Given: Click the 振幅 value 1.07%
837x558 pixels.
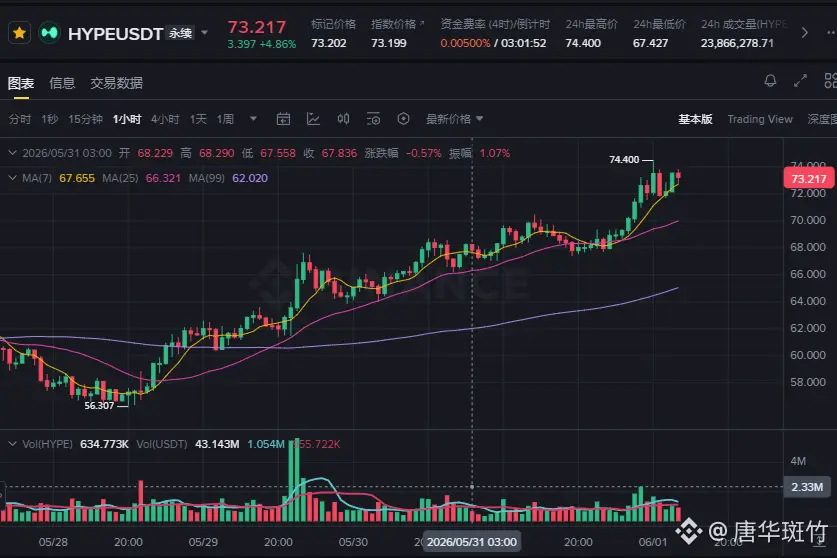Looking at the screenshot, I should click(494, 153).
